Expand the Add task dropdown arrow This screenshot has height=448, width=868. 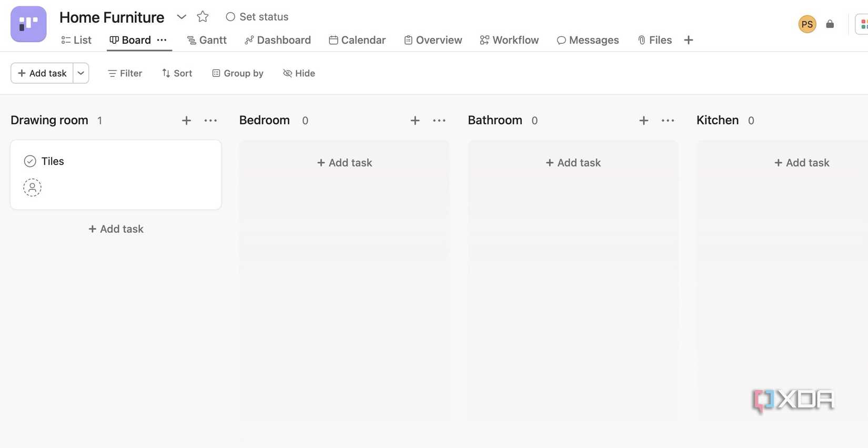pyautogui.click(x=81, y=73)
